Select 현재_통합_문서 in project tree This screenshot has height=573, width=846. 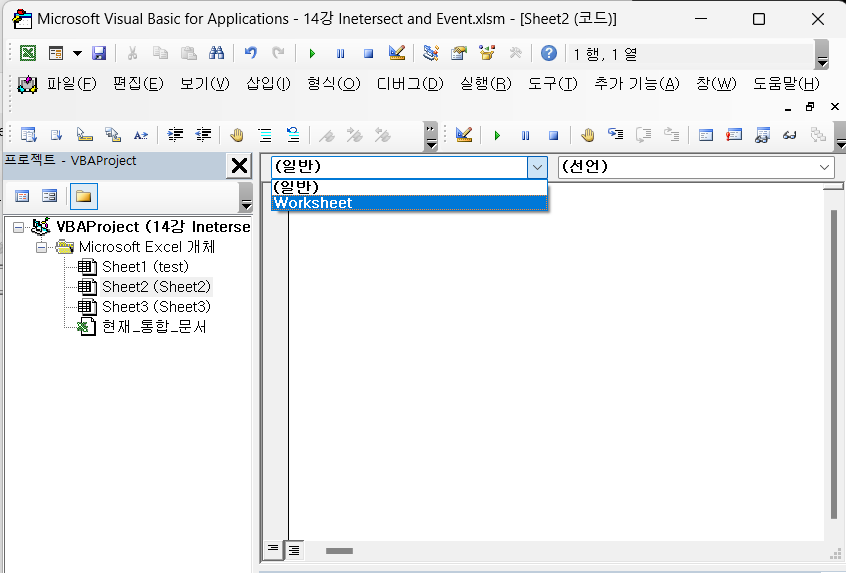pyautogui.click(x=154, y=327)
